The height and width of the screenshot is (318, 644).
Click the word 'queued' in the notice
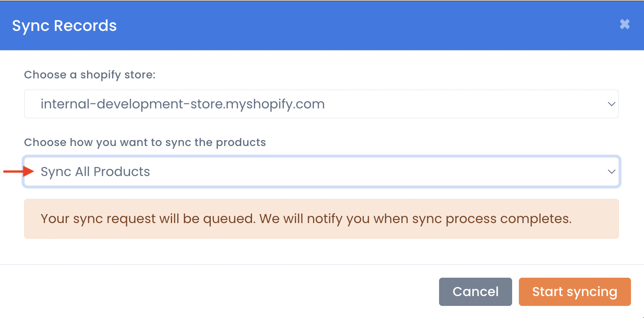click(x=229, y=219)
